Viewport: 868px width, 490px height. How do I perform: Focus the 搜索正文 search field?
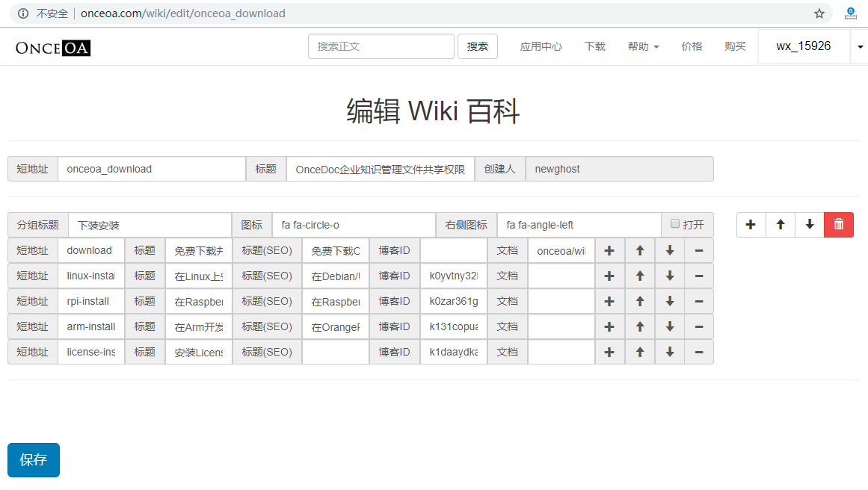click(381, 46)
